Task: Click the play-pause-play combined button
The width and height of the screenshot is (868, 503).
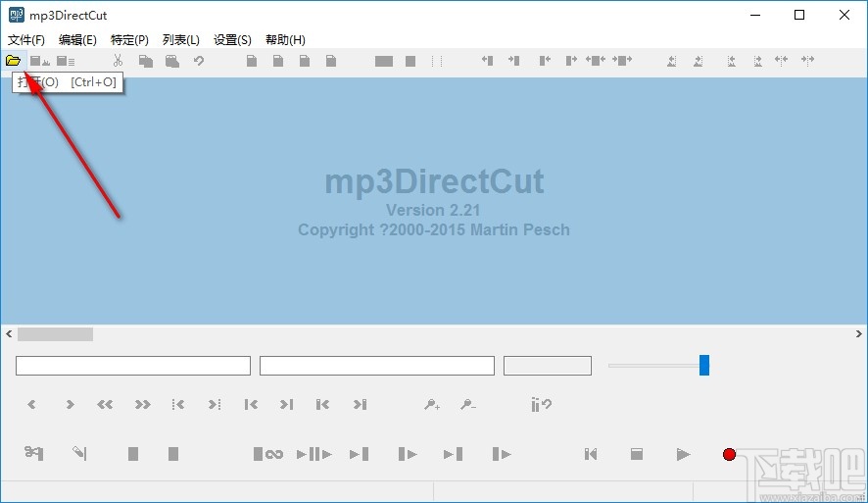Action: pos(313,454)
